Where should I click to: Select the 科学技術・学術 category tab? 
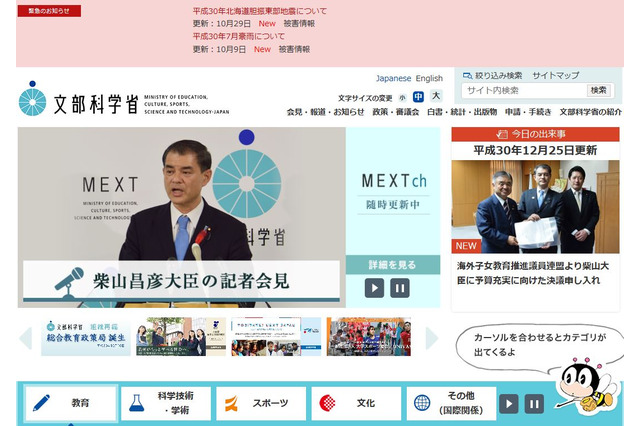click(166, 403)
